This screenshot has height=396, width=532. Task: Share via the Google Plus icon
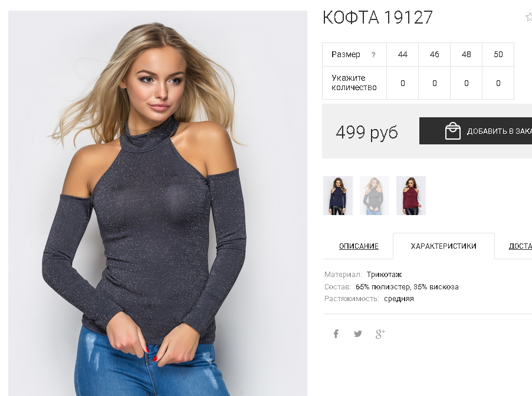(x=380, y=334)
